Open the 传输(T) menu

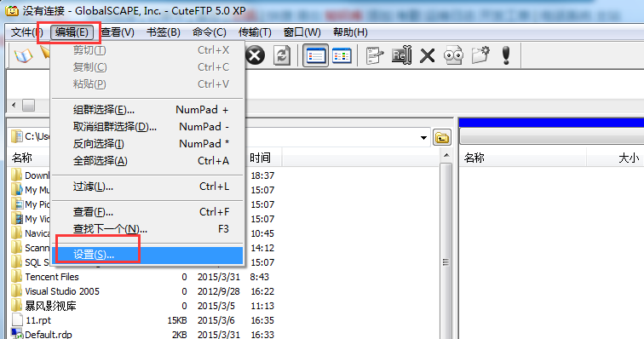[255, 32]
